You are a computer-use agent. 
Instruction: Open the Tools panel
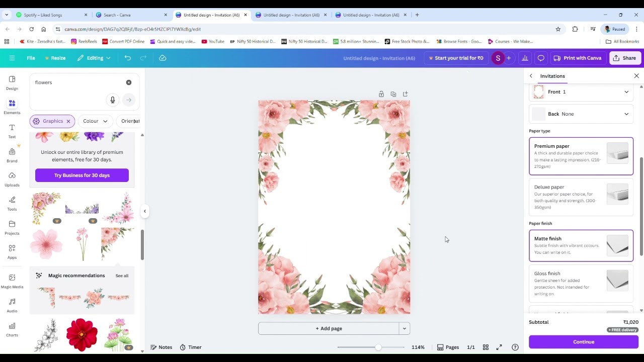tap(12, 204)
